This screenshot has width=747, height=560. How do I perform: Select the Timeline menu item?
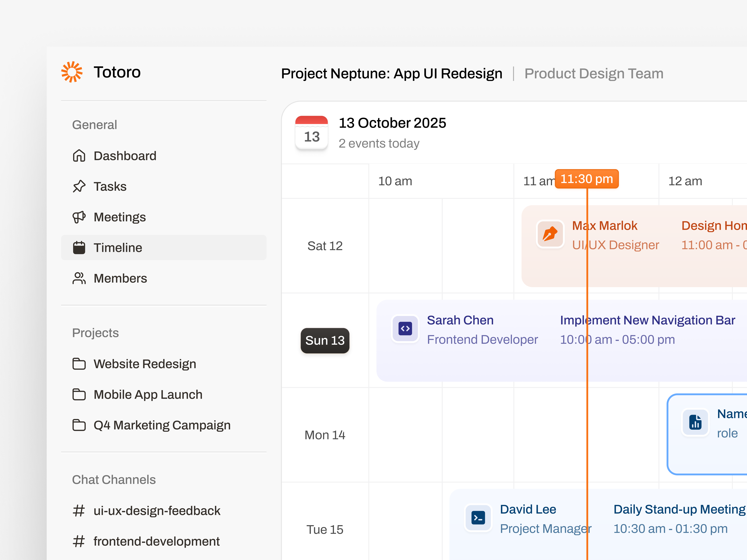point(164,247)
